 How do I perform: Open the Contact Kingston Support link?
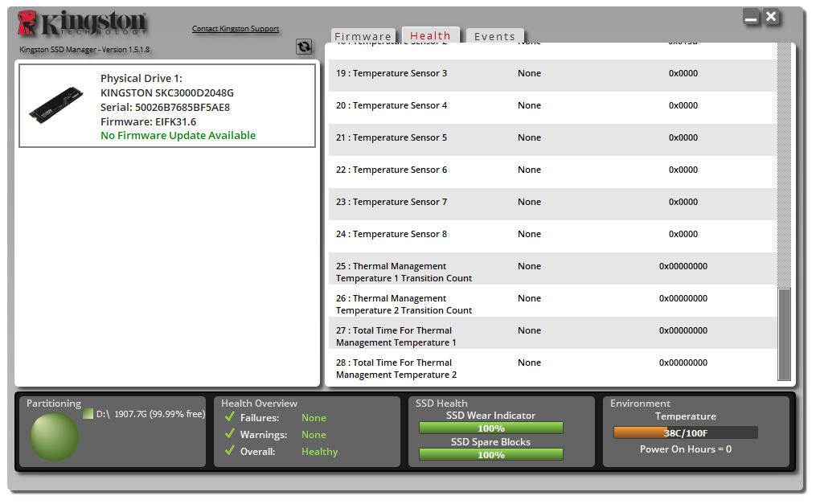click(236, 29)
